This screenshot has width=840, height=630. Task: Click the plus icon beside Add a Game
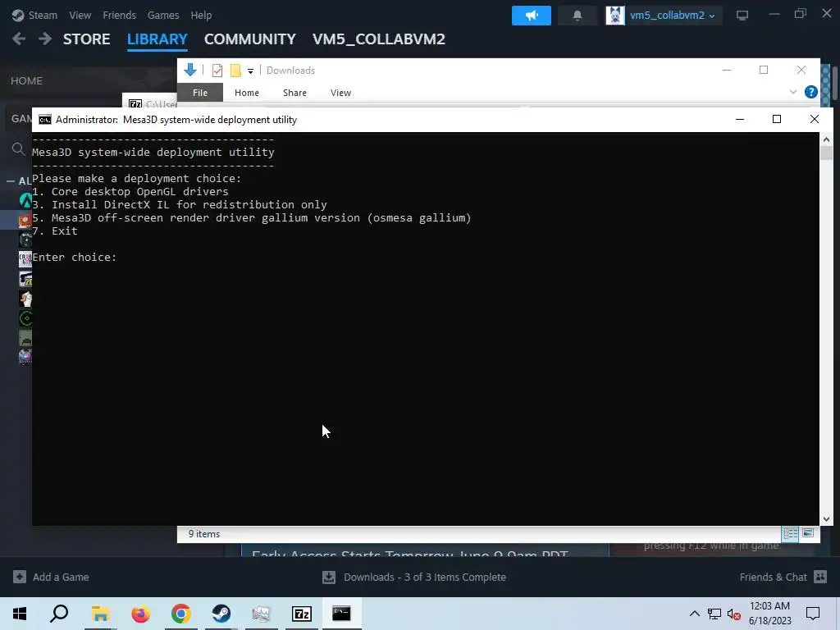point(20,577)
